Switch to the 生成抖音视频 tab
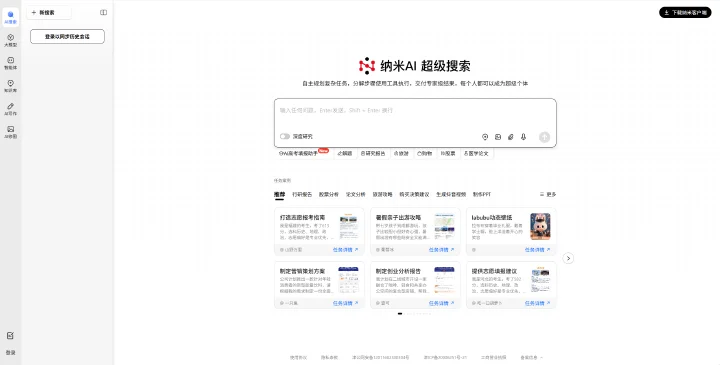The image size is (720, 365). (451, 195)
